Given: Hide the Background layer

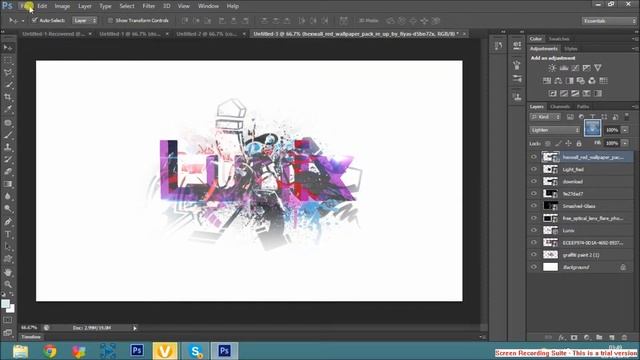Looking at the screenshot, I should (x=534, y=267).
